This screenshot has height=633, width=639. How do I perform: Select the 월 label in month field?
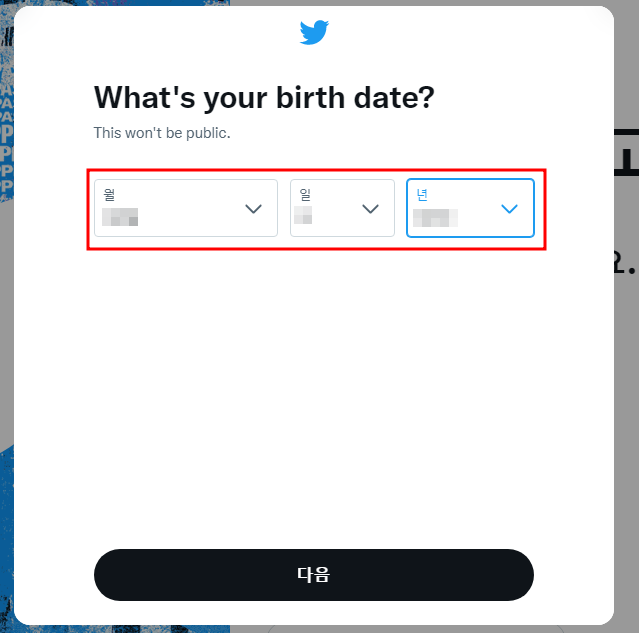tap(109, 195)
